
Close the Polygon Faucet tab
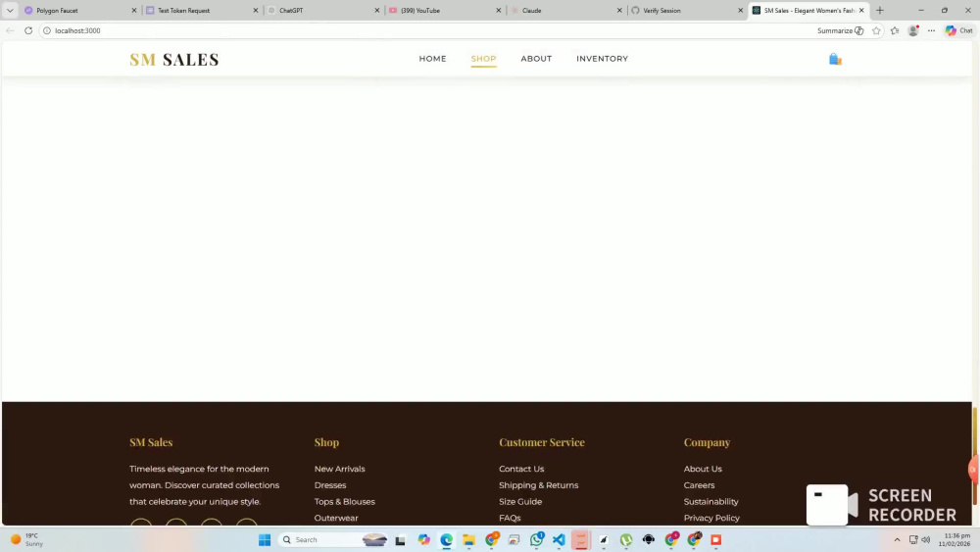(133, 11)
